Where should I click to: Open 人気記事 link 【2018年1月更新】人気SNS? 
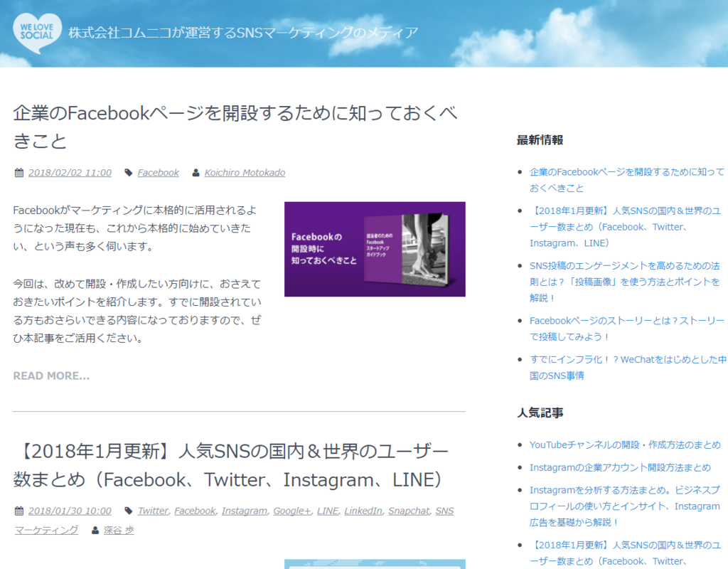coord(626,553)
